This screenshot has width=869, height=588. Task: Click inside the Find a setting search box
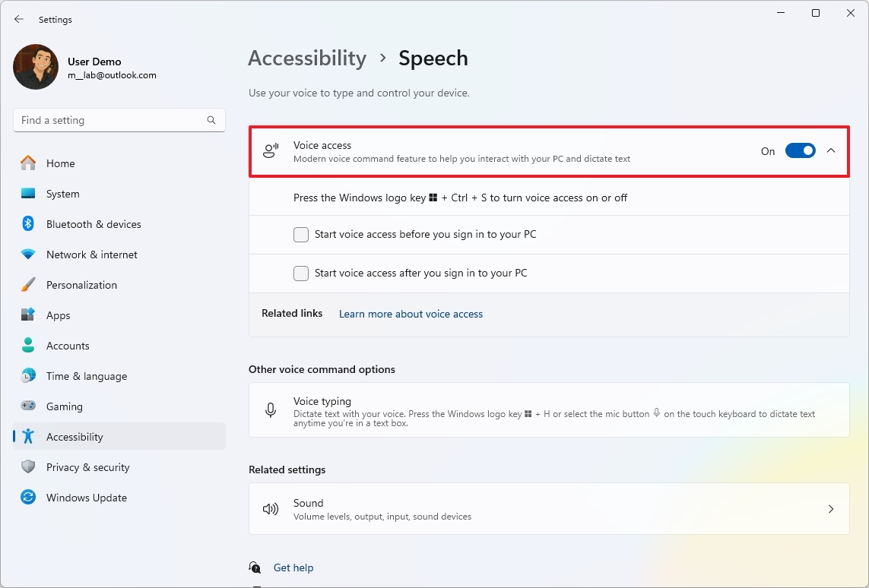tap(106, 120)
